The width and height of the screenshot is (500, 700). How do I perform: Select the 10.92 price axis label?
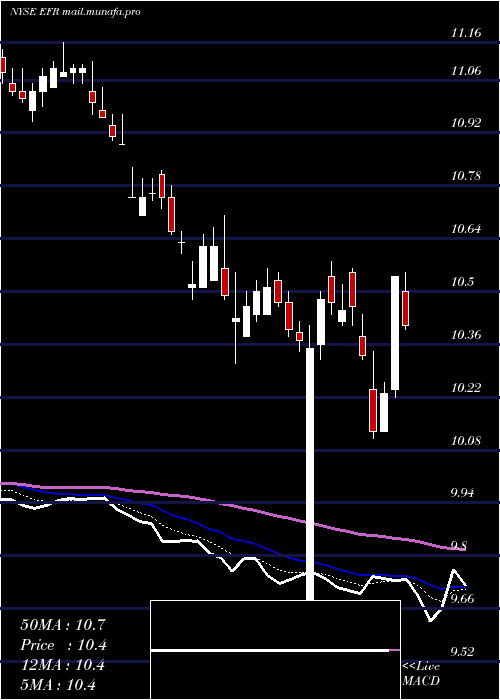(466, 123)
